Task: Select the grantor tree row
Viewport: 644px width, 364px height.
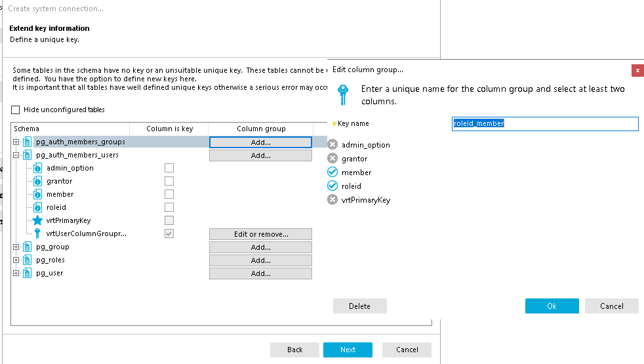Action: click(60, 181)
